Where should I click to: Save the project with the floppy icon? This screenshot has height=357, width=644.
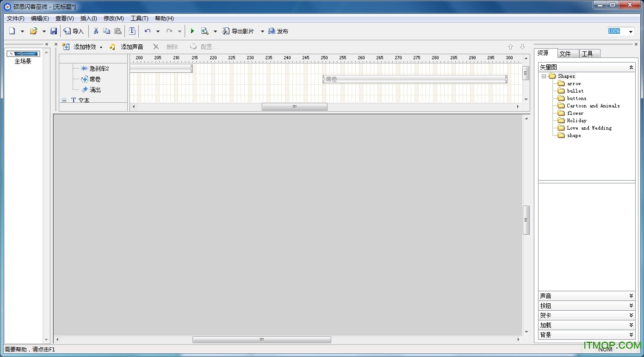coord(54,31)
